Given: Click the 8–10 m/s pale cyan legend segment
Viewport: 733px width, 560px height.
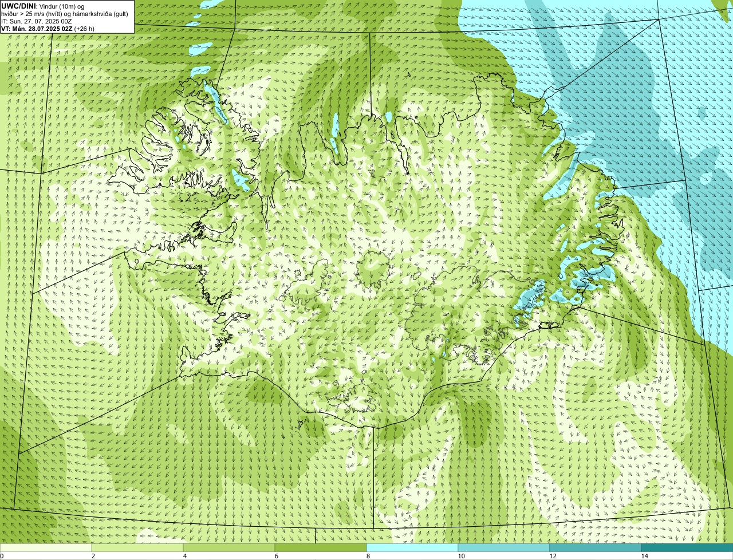Looking at the screenshot, I should (412, 547).
